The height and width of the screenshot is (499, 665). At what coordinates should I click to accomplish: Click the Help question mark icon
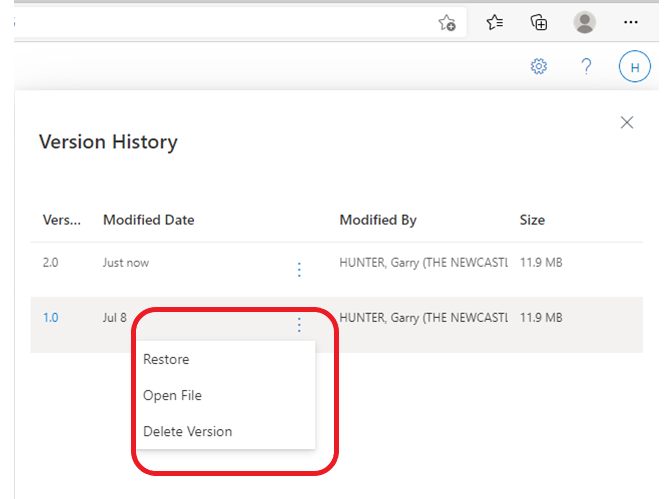tap(587, 67)
